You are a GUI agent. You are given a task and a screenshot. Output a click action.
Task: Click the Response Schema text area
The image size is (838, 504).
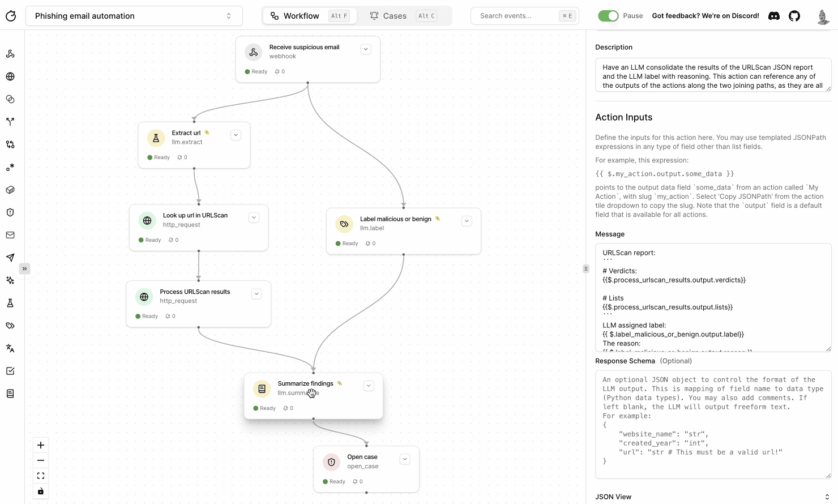pos(713,425)
